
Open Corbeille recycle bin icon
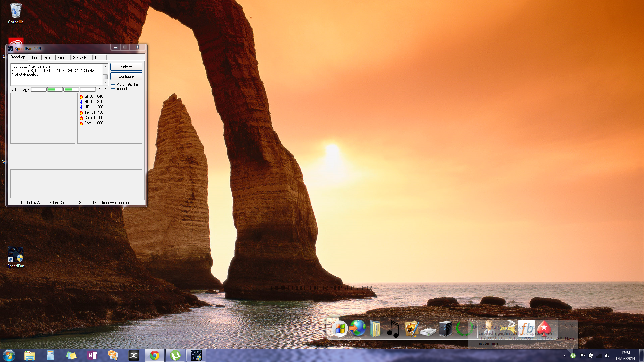click(x=16, y=11)
